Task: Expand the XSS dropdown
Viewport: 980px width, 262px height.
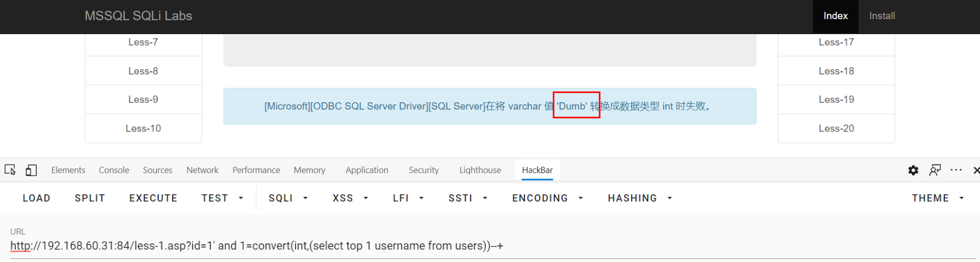Action: [x=350, y=198]
